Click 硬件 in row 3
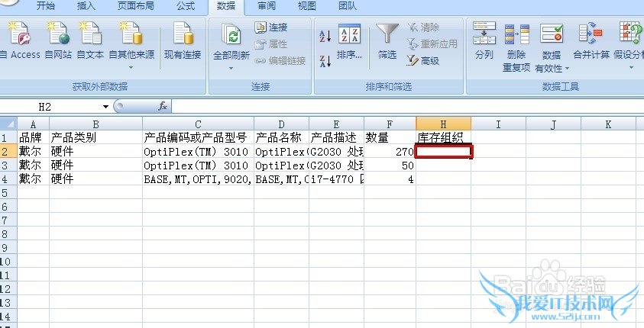The image size is (644, 328). tap(96, 166)
